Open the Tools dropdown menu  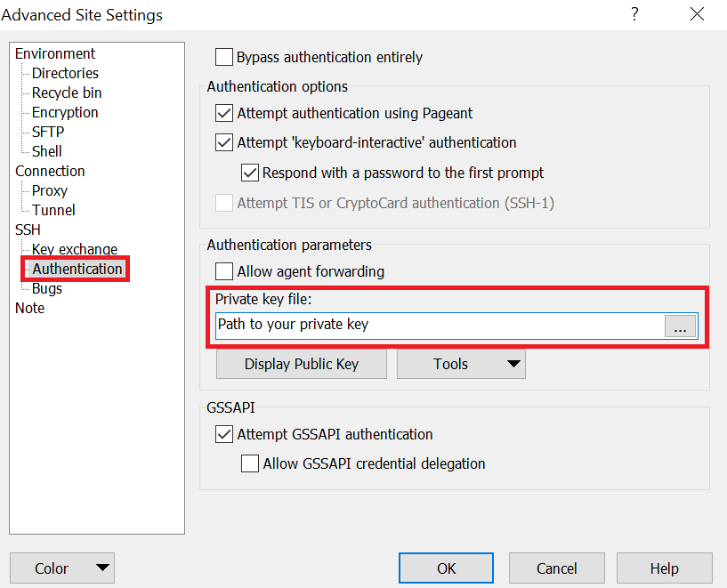461,364
